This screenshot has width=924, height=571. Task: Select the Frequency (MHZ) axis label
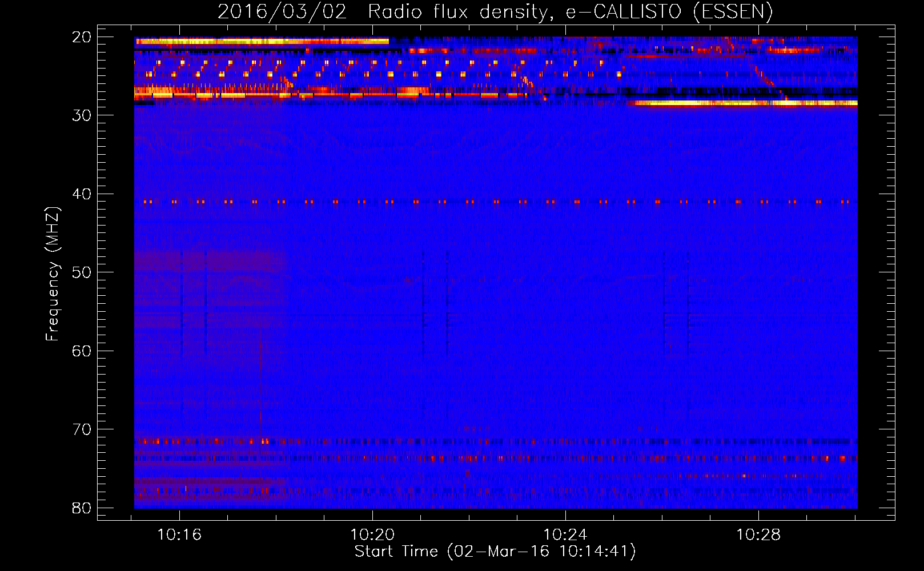pyautogui.click(x=53, y=274)
